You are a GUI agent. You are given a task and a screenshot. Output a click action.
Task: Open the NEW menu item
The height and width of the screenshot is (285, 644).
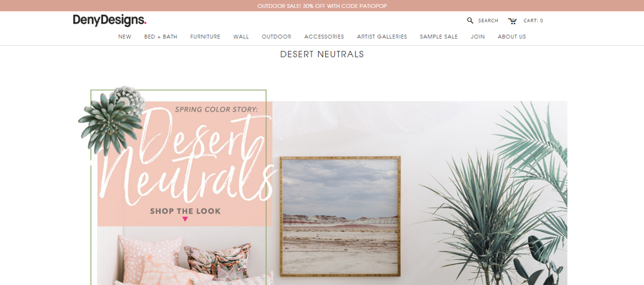point(125,37)
